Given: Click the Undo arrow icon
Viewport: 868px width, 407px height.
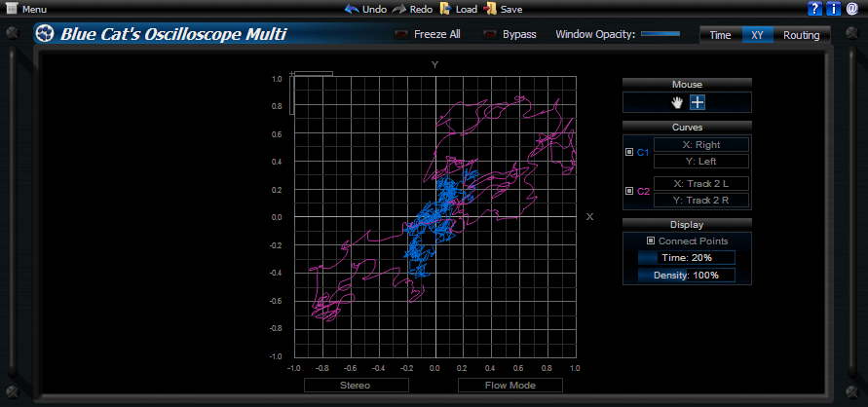Looking at the screenshot, I should coord(352,9).
